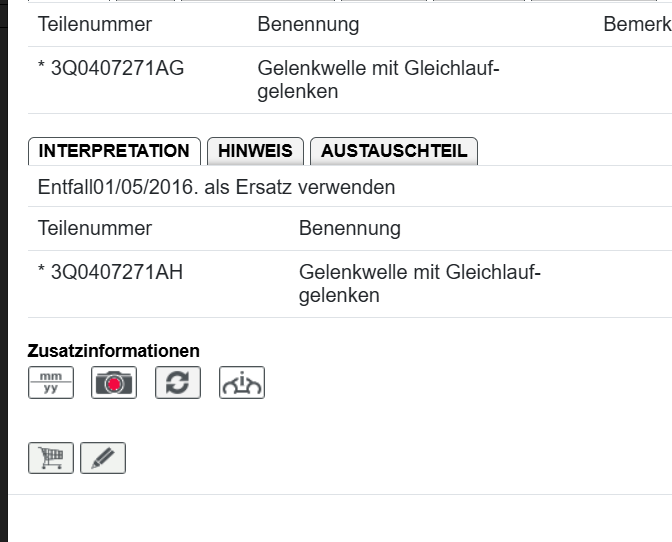
Task: Click the refresh arrows icon
Action: [178, 383]
